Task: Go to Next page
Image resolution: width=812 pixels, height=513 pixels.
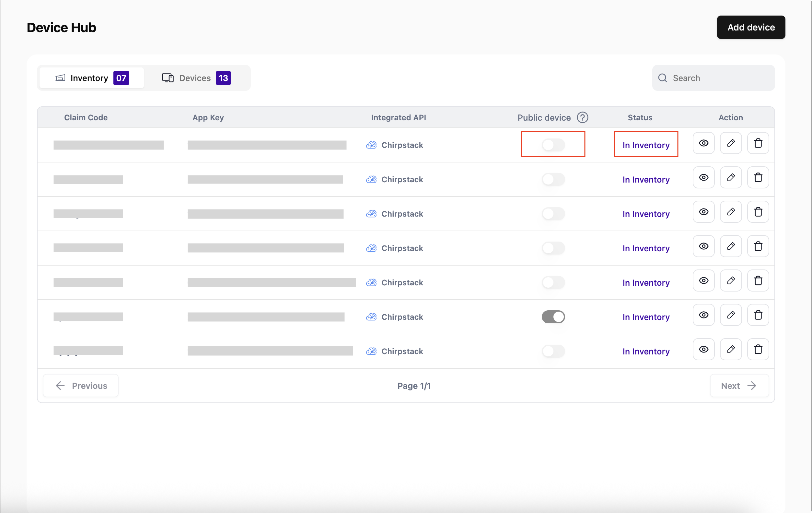Action: click(x=739, y=386)
